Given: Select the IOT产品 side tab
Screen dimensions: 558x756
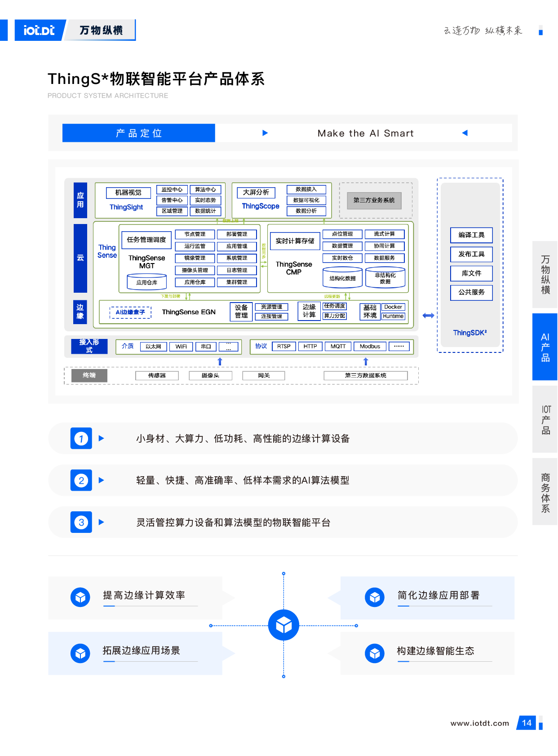Looking at the screenshot, I should point(545,419).
